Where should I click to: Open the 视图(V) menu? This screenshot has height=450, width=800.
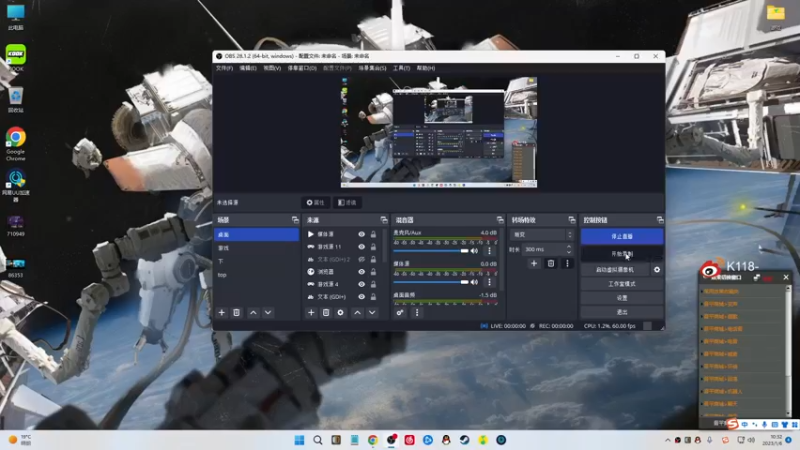click(272, 68)
